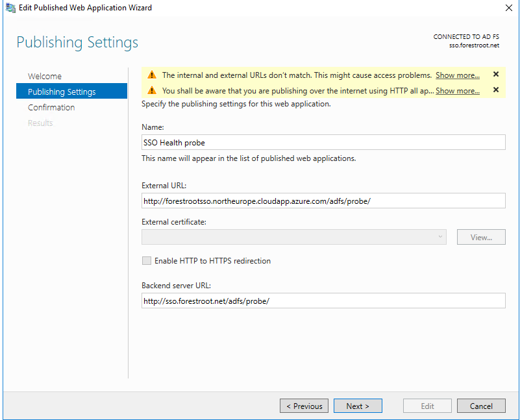This screenshot has height=420, width=520.
Task: Select the greyed Results step
Action: tap(40, 123)
